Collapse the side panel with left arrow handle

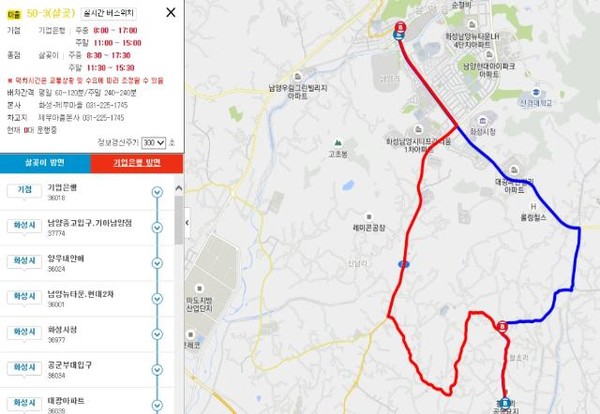pyautogui.click(x=187, y=223)
